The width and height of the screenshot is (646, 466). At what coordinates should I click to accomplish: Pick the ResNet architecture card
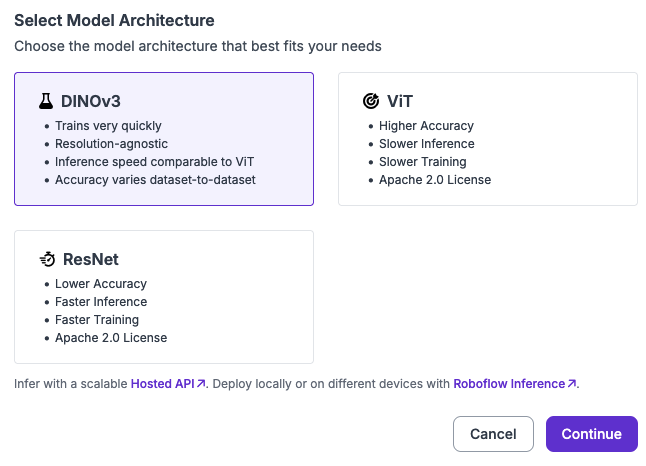coord(164,297)
